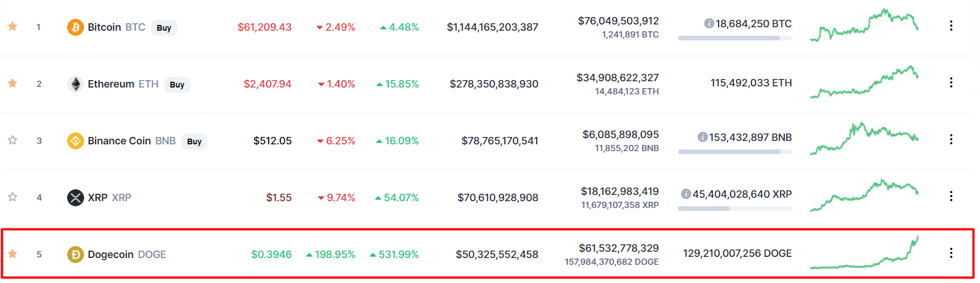Open the info icon beside Bitcoin supply
The width and height of the screenshot is (980, 283).
(x=709, y=23)
